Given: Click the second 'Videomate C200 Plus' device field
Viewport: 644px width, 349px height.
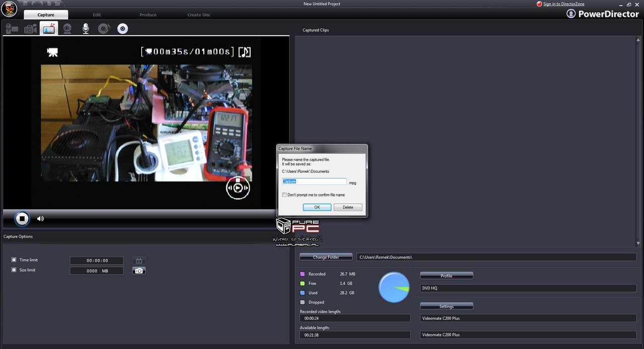Looking at the screenshot, I should coord(528,334).
